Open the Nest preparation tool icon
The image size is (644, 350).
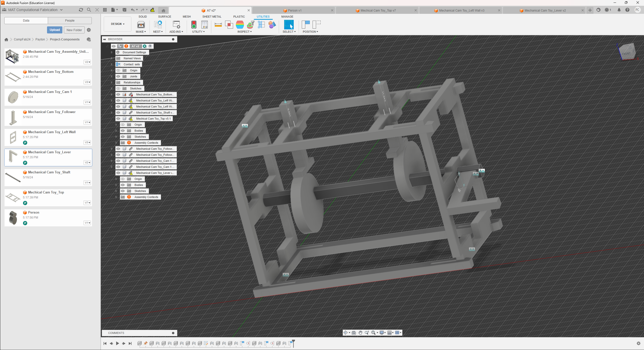158,25
